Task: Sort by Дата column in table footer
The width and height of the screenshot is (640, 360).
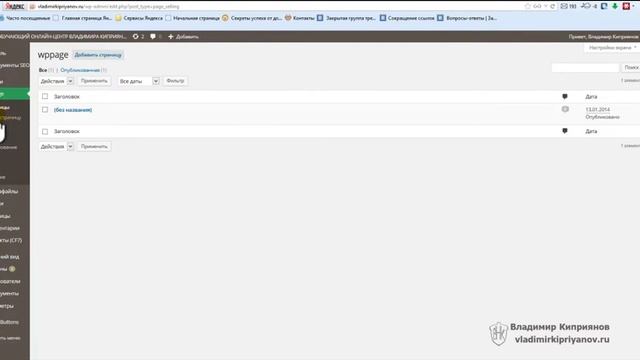Action: click(591, 131)
